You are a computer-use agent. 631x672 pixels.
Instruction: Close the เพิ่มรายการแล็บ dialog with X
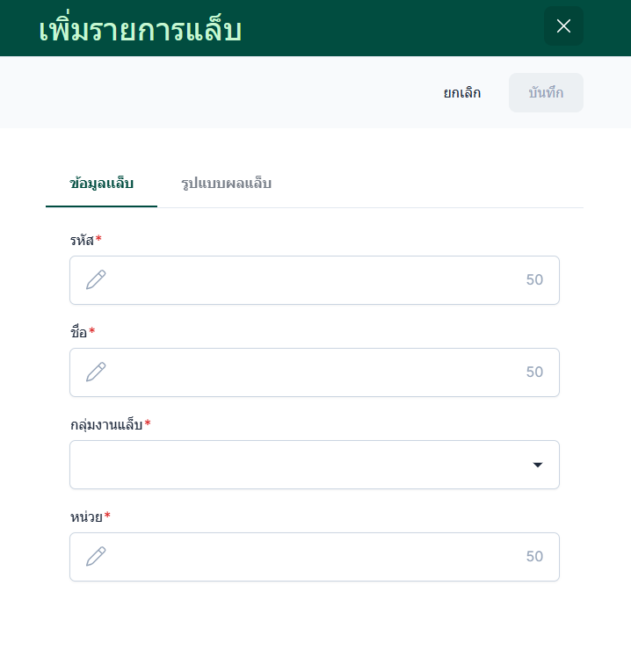click(563, 26)
